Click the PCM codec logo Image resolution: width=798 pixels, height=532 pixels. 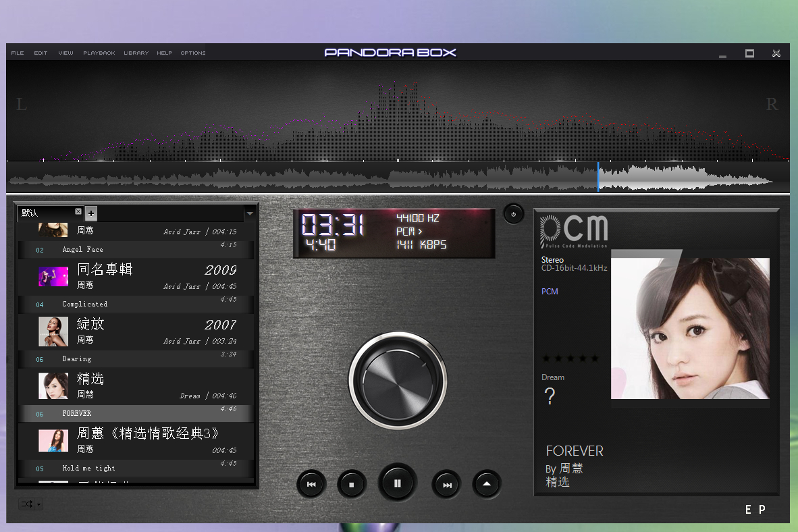pyautogui.click(x=574, y=231)
